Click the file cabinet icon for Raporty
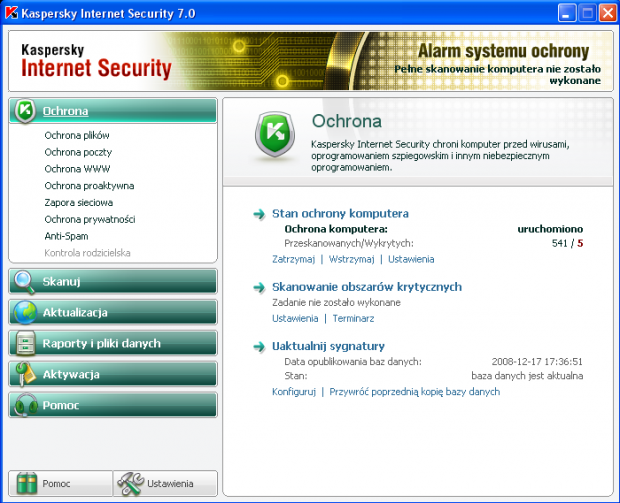Viewport: 620px width, 503px height. click(26, 343)
